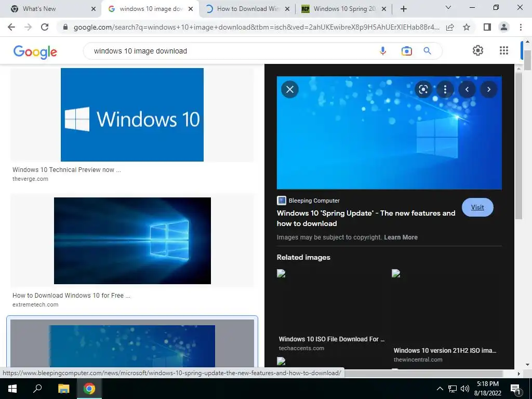Open a new browser tab

[x=403, y=9]
